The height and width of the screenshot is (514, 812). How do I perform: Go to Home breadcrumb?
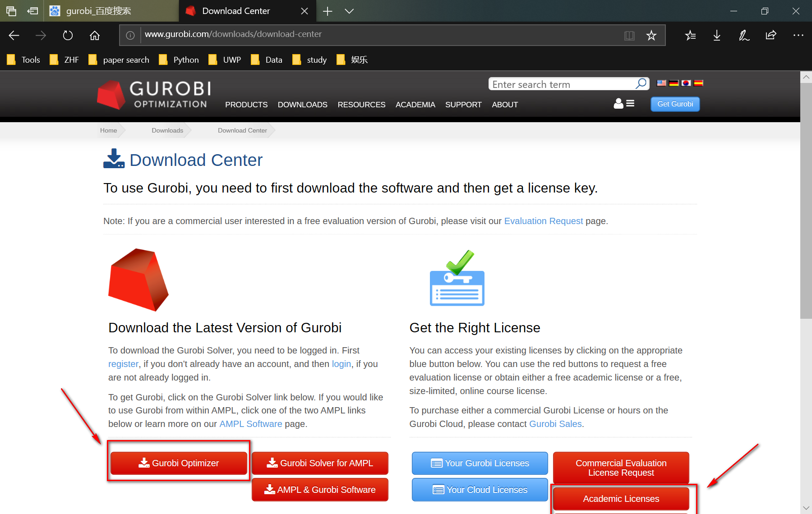pos(108,130)
